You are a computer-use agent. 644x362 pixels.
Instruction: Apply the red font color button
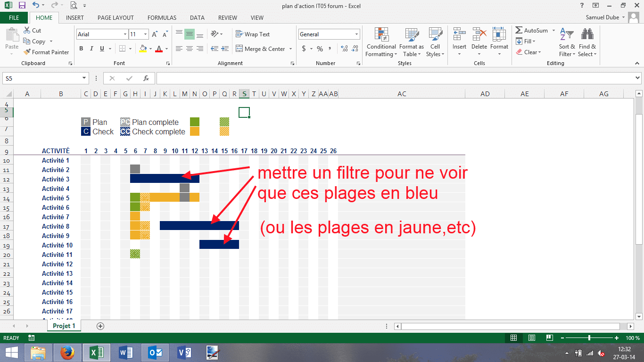159,49
